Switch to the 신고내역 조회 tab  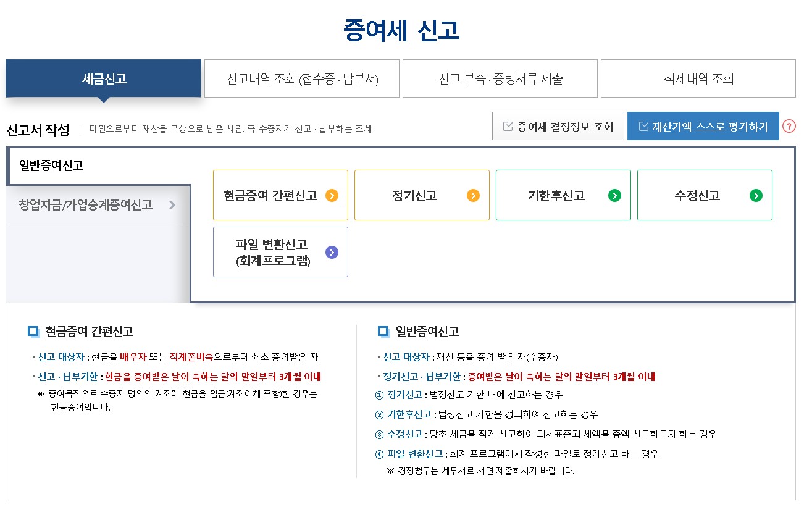301,78
